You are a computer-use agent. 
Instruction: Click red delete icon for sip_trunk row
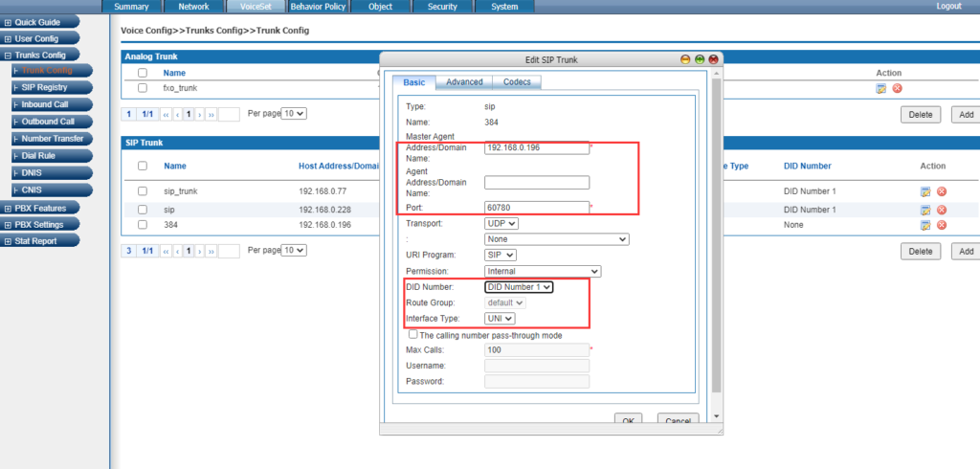(942, 191)
